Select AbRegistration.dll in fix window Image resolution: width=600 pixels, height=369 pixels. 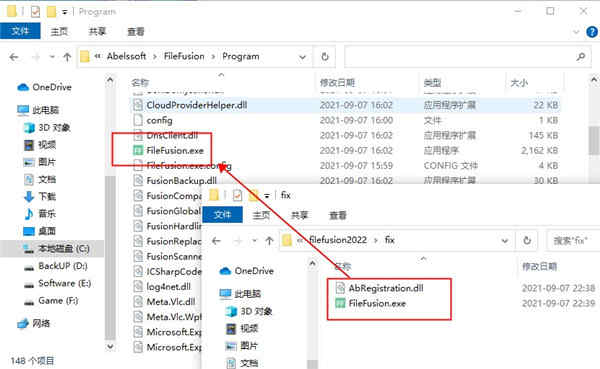[386, 288]
